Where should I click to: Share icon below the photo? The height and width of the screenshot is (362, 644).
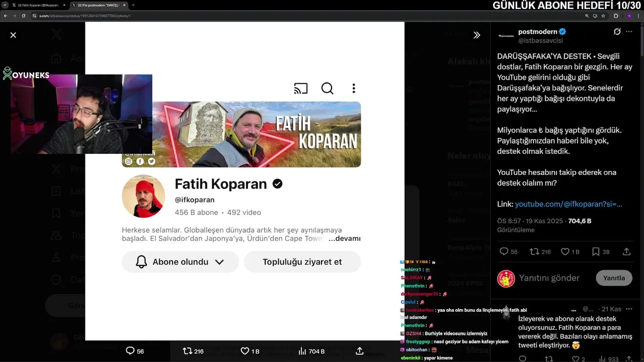359,351
